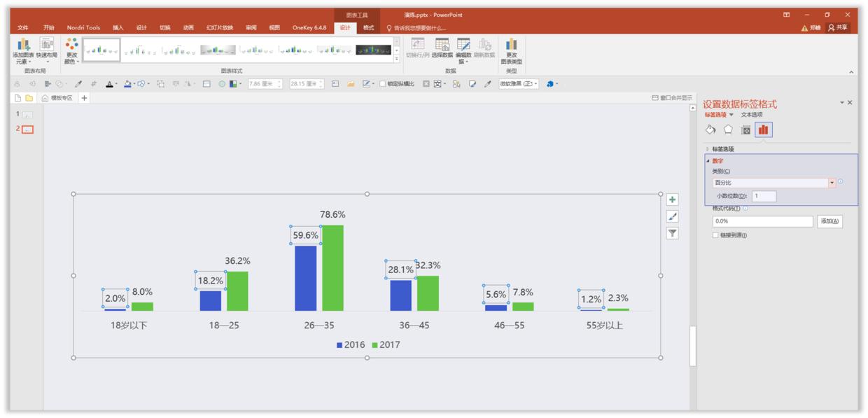Click the 选择数据 select data icon
Viewport: 868px width, 418px height.
(442, 46)
